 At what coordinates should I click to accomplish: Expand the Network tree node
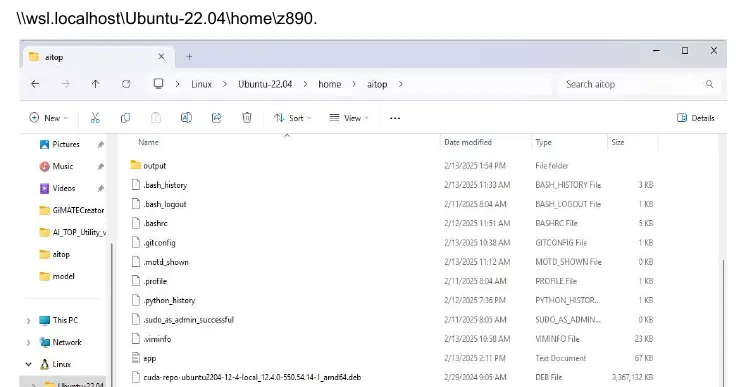click(x=28, y=343)
